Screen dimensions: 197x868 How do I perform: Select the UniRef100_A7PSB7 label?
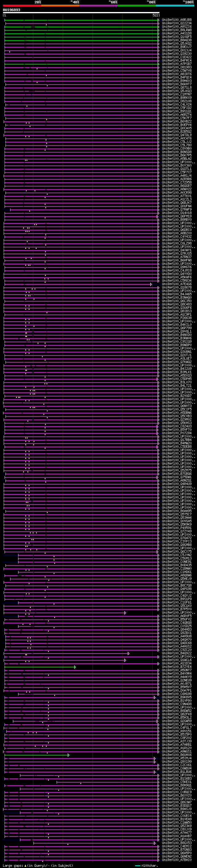[176, 64]
